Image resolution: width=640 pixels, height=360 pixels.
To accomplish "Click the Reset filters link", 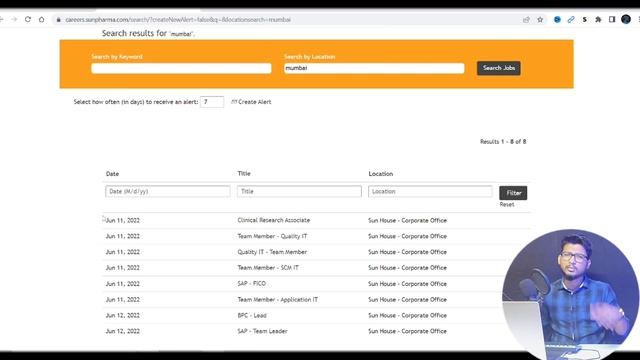I will (x=507, y=204).
